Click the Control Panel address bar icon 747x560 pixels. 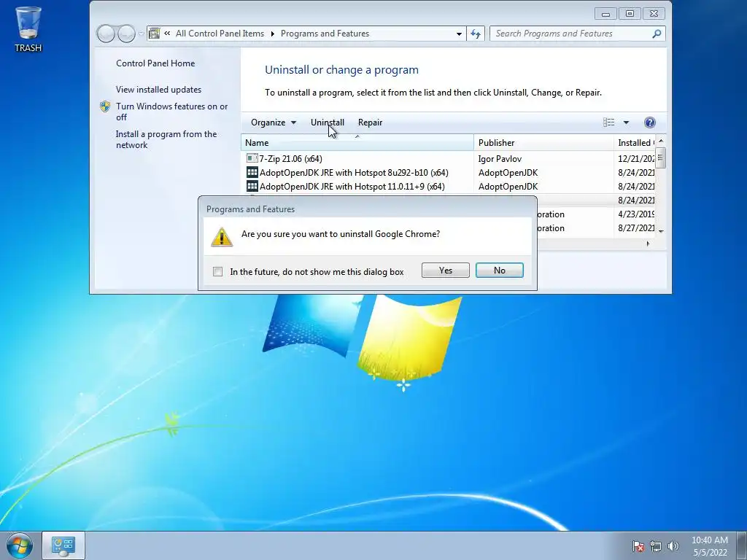tap(155, 34)
